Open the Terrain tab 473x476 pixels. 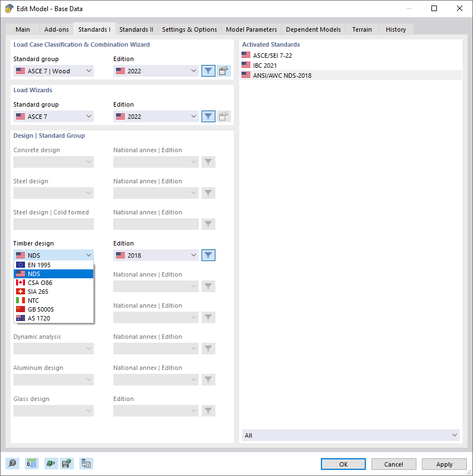362,29
